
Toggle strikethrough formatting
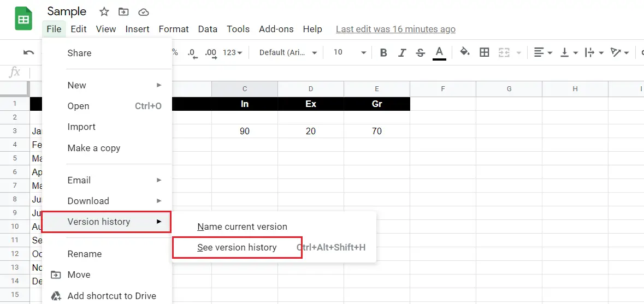420,52
